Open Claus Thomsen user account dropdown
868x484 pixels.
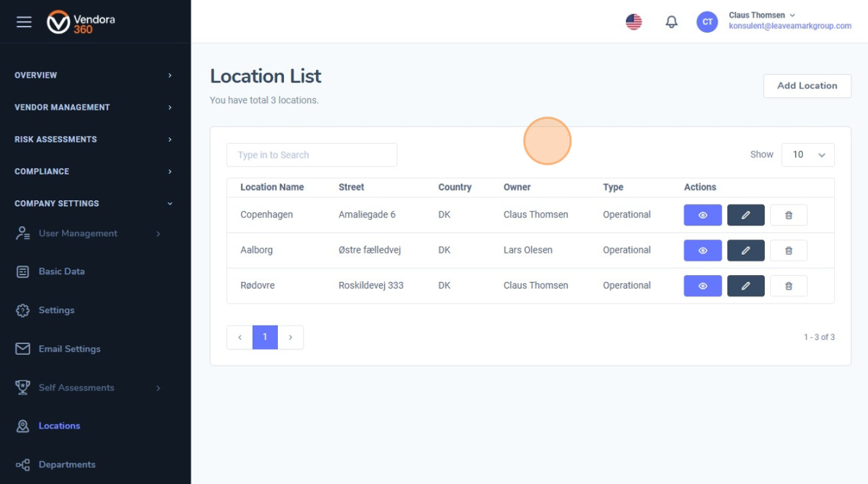[761, 15]
